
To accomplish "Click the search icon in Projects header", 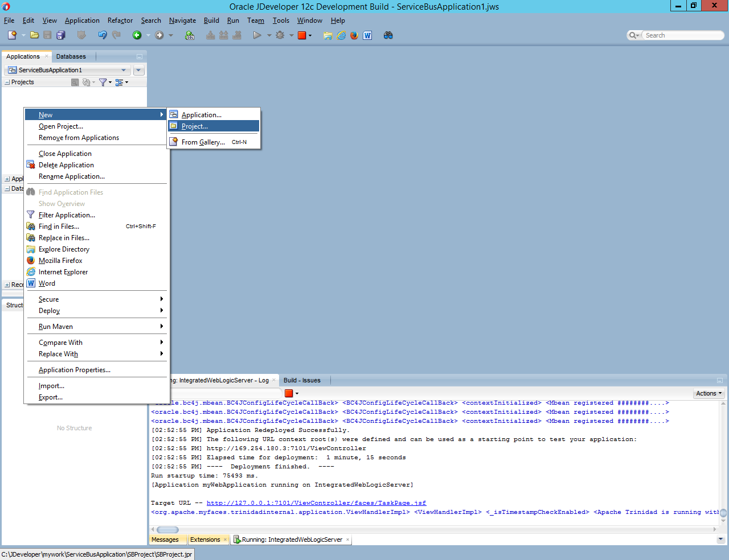I will pos(75,82).
